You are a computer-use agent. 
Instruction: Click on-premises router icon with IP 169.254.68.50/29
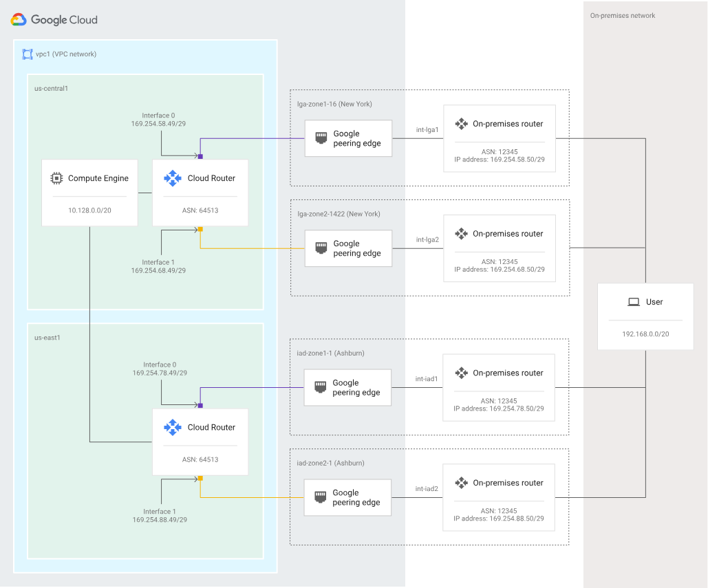pos(462,234)
